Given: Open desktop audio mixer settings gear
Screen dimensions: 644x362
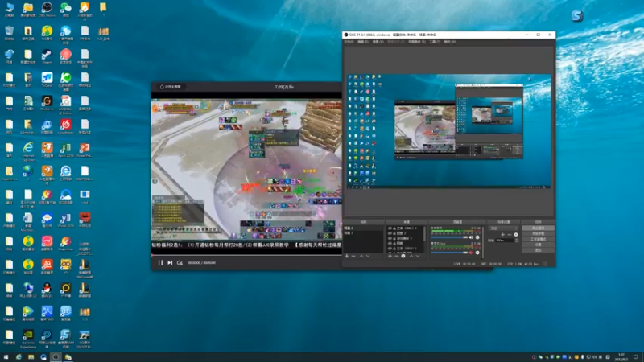Looking at the screenshot, I should (477, 237).
